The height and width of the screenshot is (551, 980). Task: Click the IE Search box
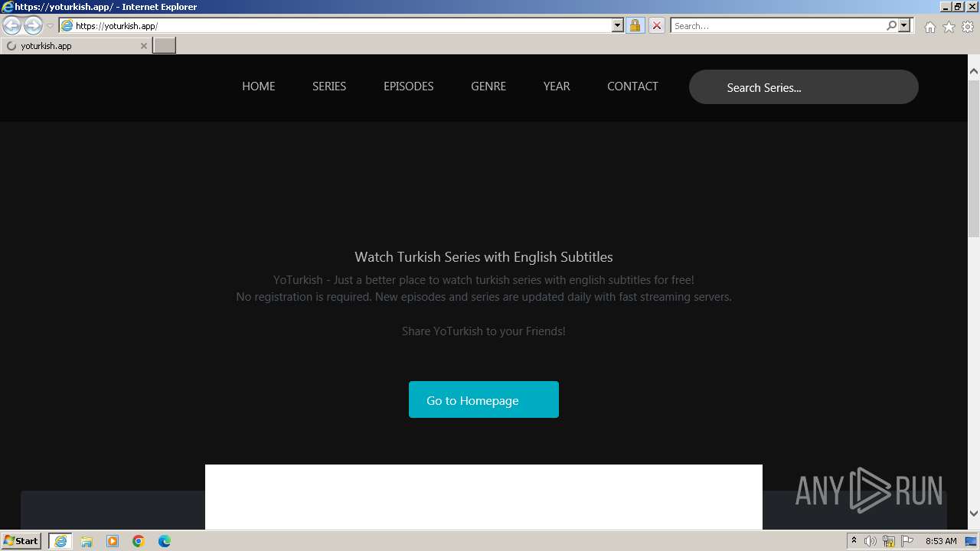click(777, 26)
